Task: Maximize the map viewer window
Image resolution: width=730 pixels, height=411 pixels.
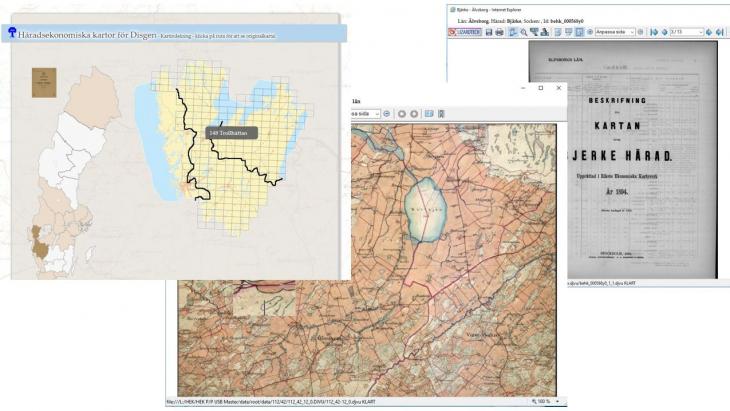Action: pos(541,88)
